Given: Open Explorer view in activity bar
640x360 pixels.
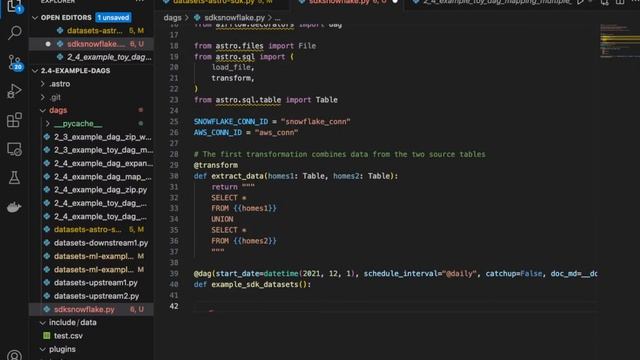Looking at the screenshot, I should pos(15,6).
